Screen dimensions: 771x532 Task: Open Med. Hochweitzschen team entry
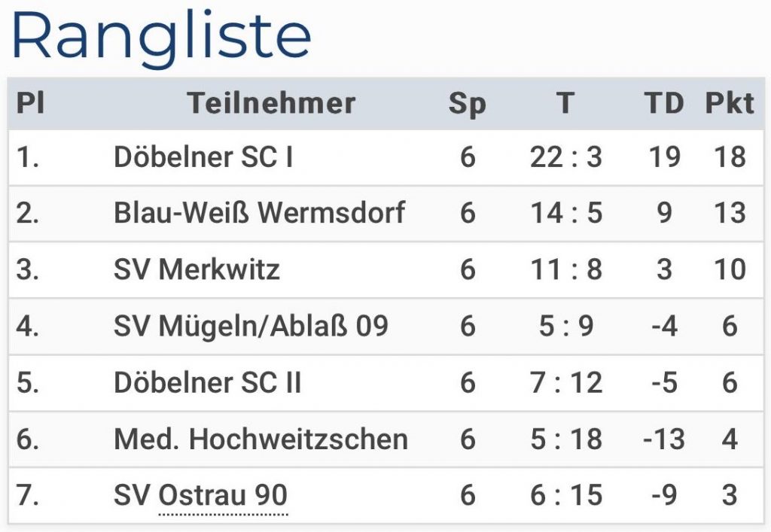(x=261, y=439)
